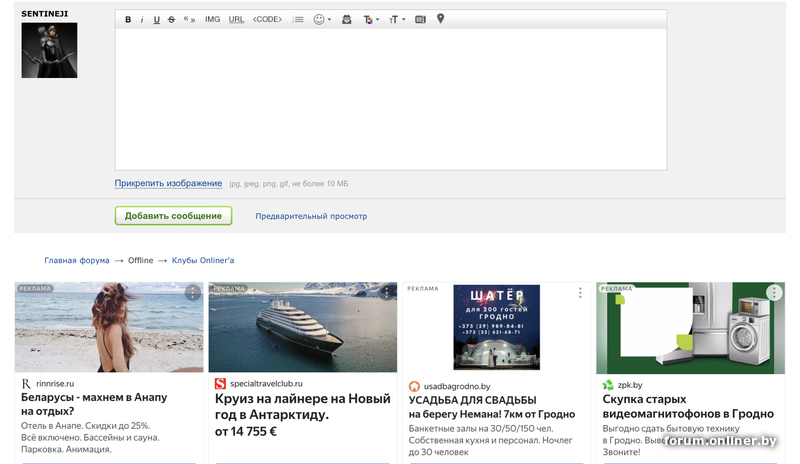Open options menu on usadbagrodno.by ad
The width and height of the screenshot is (800, 464).
(580, 292)
